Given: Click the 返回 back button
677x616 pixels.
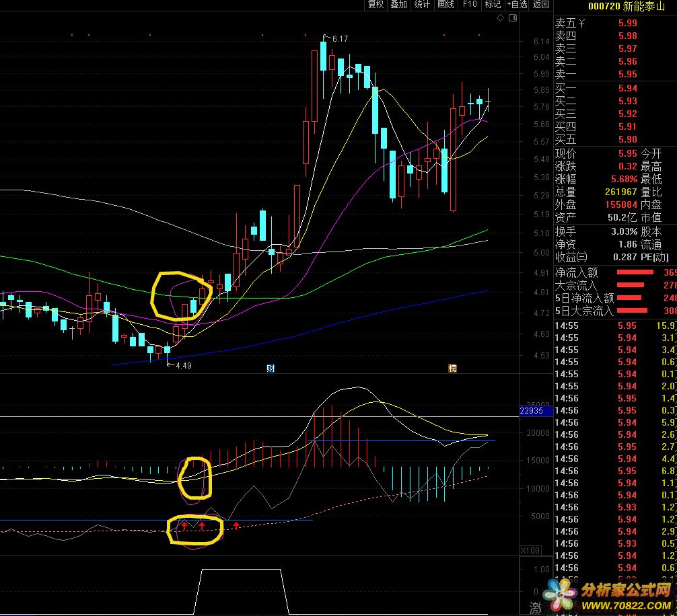Looking at the screenshot, I should coord(541,5).
